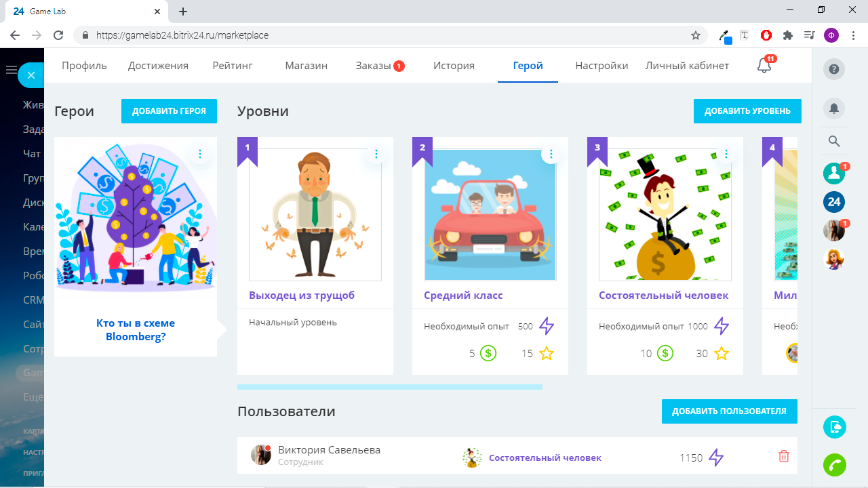This screenshot has height=488, width=868.
Task: Open notifications bell in right sidebar
Action: (x=834, y=108)
